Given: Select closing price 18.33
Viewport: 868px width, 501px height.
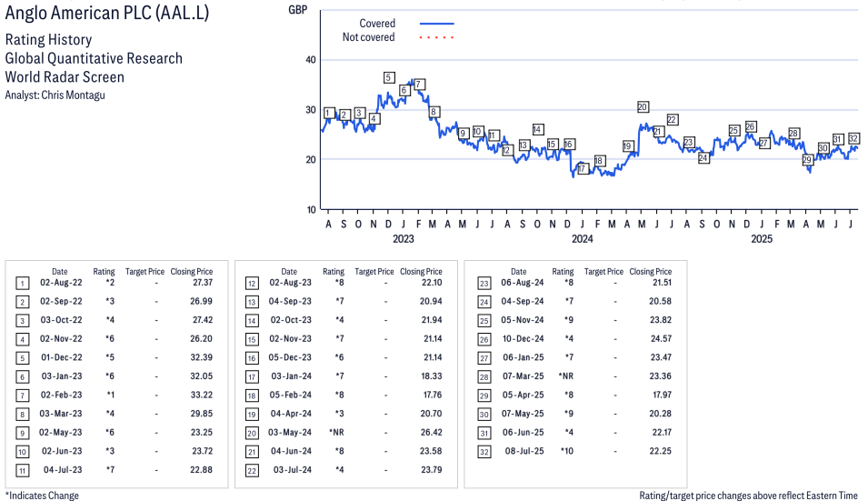Looking at the screenshot, I should coord(432,376).
